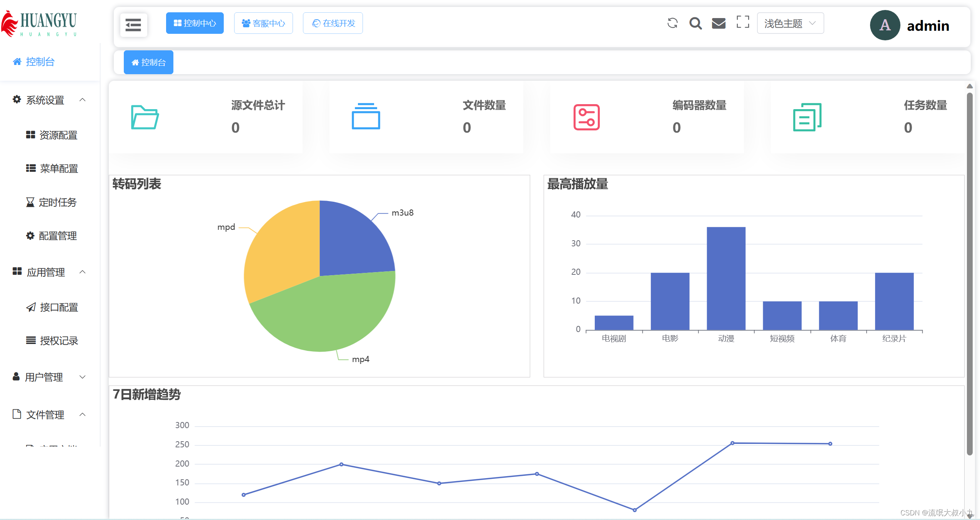This screenshot has width=980, height=520.
Task: Open the 浅色主题 theme dropdown
Action: tap(790, 23)
